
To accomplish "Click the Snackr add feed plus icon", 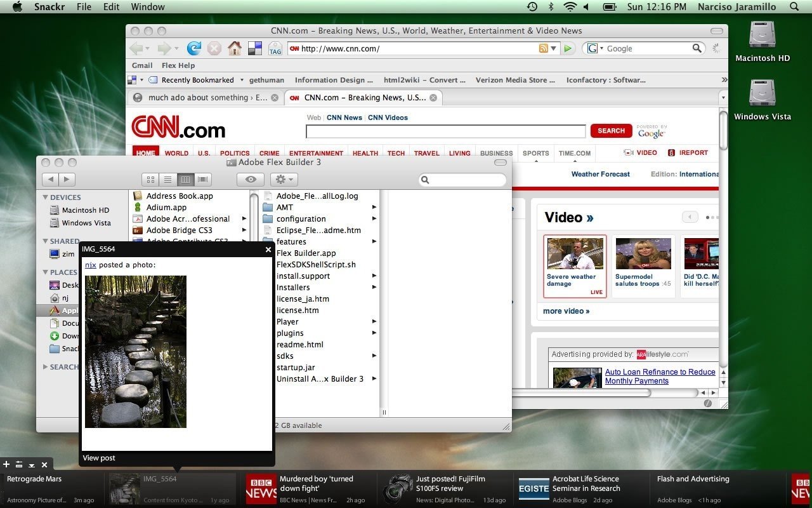I will click(6, 465).
